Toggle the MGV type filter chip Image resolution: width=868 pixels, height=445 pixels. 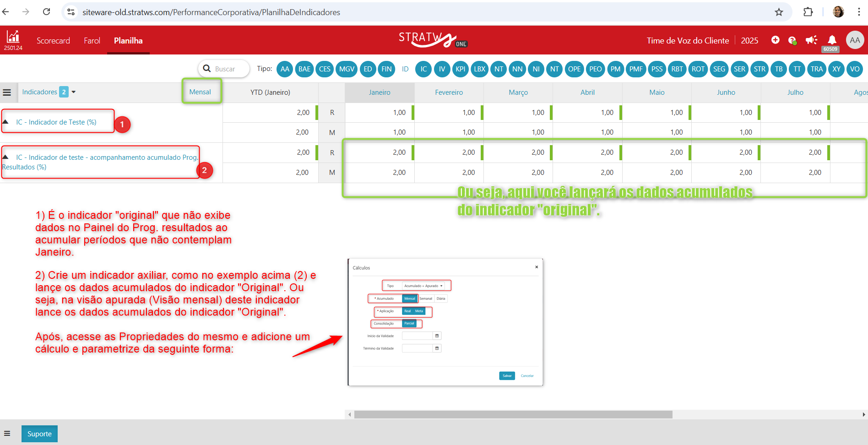pyautogui.click(x=347, y=69)
